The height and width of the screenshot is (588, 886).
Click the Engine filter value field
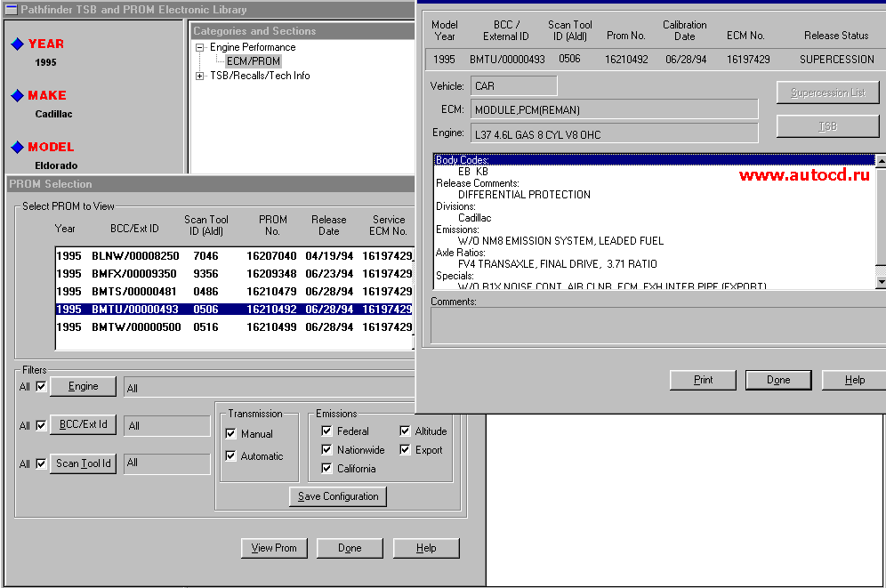(269, 388)
